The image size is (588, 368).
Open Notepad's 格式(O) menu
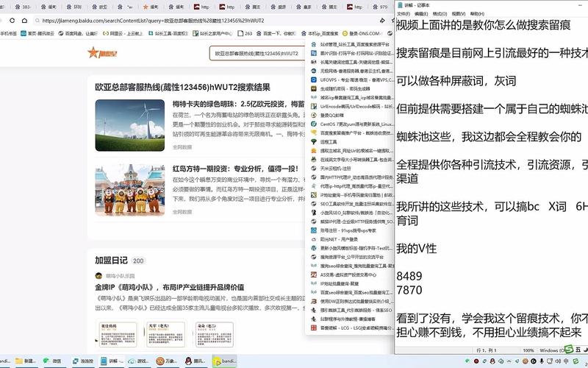(x=440, y=13)
